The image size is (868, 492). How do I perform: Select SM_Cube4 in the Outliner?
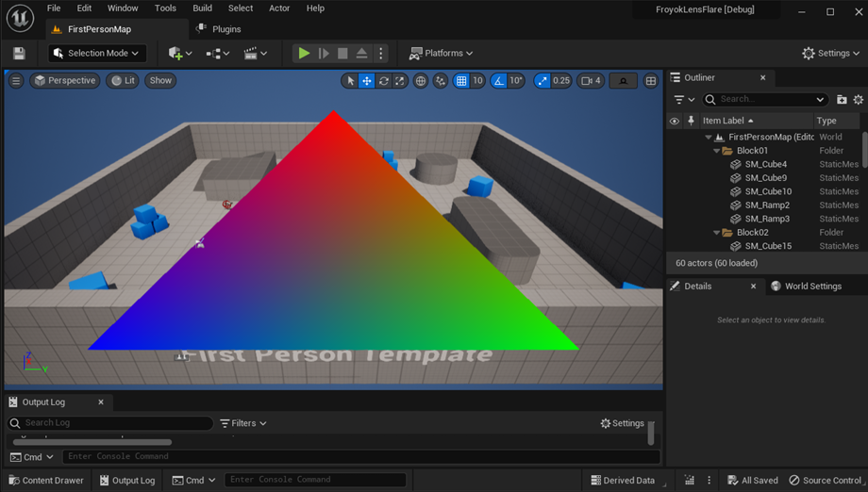pos(765,164)
